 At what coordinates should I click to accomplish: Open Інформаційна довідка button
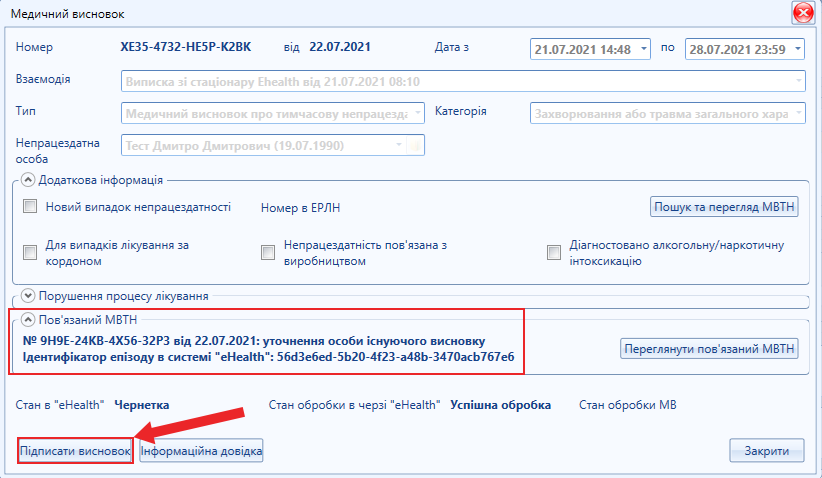point(201,451)
